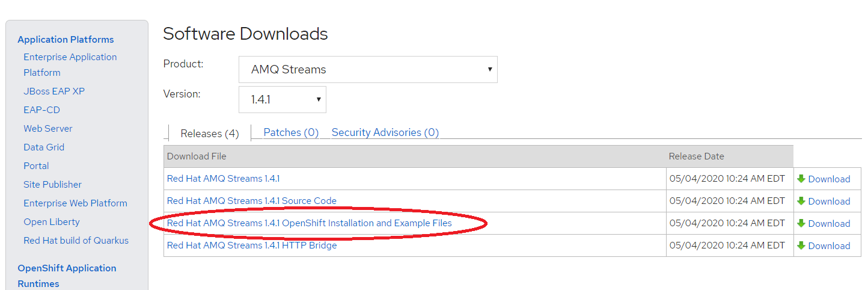Image resolution: width=868 pixels, height=290 pixels.
Task: Open Data Grid from the sidebar
Action: [x=44, y=147]
